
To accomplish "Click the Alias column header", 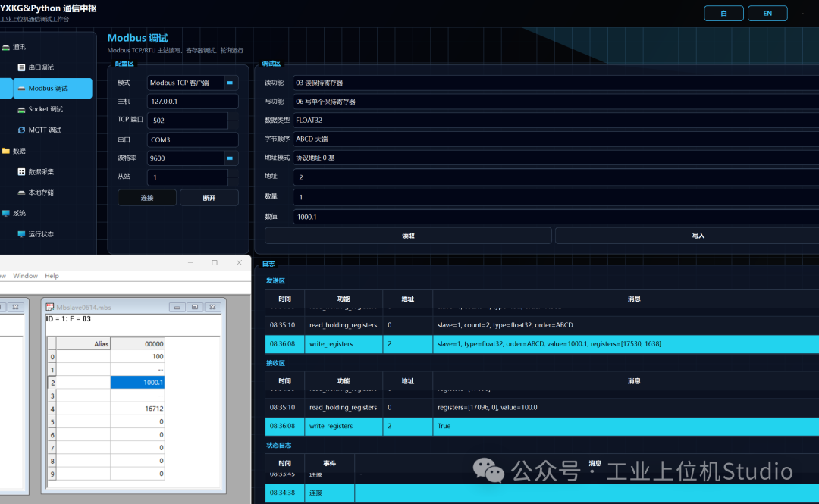I will point(83,343).
